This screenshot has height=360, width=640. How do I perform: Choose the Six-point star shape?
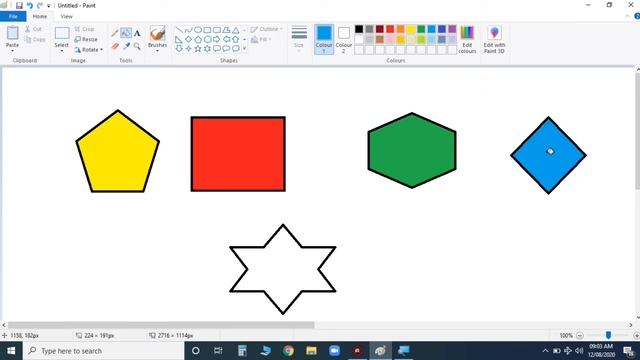(x=207, y=49)
